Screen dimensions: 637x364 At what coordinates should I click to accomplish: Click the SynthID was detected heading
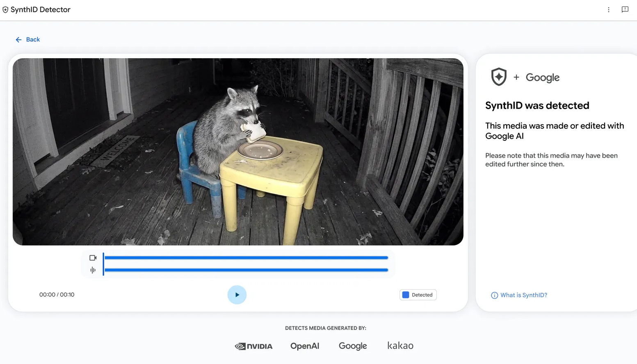click(537, 105)
